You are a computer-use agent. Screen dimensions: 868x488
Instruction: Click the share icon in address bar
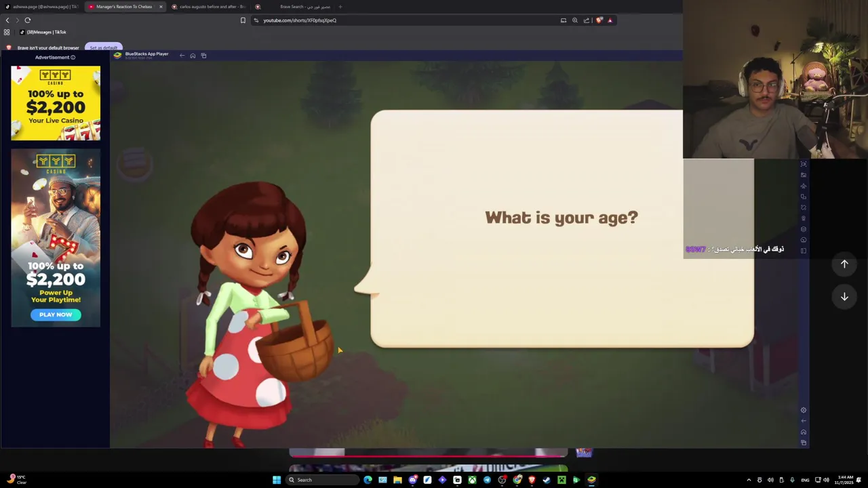(587, 20)
